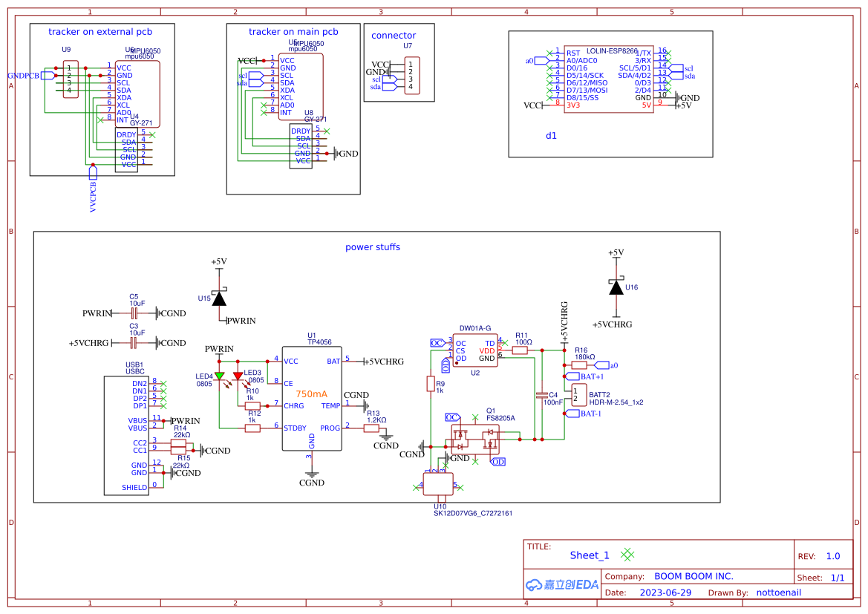This screenshot has height=614, width=868.
Task: Select the U16 diode near +5VCHRG
Action: (x=616, y=287)
